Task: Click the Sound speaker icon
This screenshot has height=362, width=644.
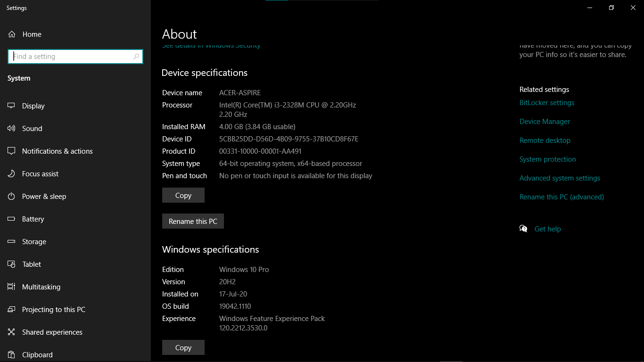Action: tap(12, 128)
